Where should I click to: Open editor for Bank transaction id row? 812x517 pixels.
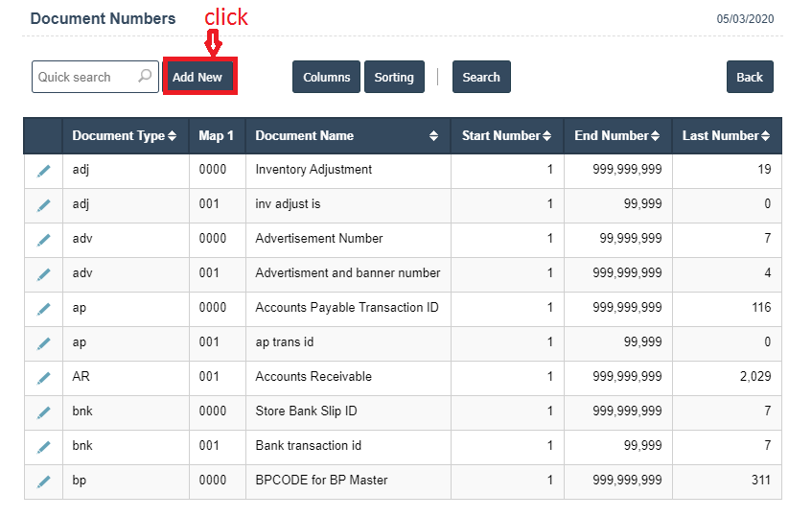coord(43,447)
